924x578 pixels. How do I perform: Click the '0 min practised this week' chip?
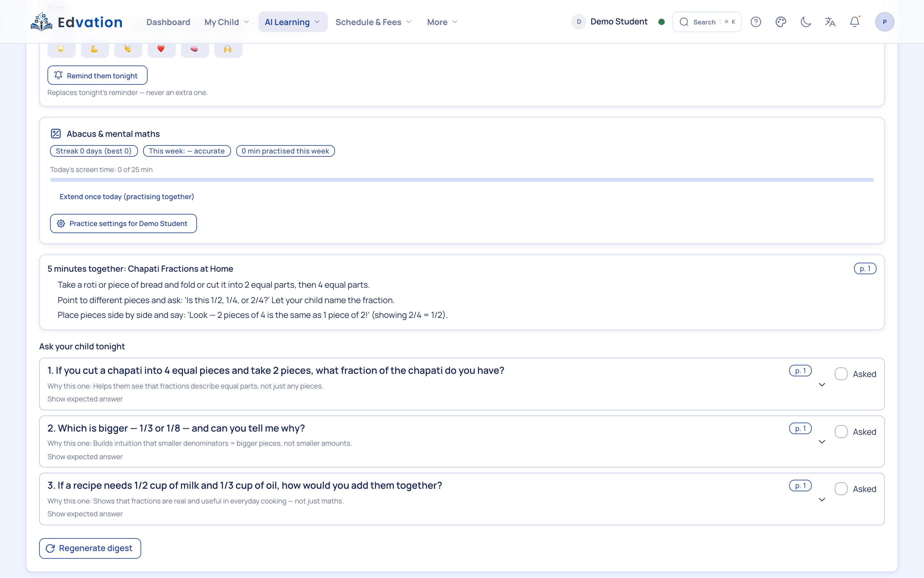285,151
